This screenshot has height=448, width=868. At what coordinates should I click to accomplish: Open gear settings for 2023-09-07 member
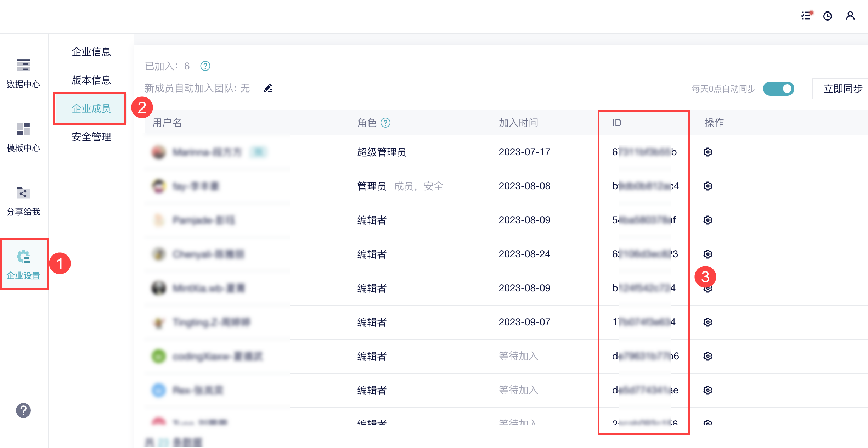(x=708, y=322)
